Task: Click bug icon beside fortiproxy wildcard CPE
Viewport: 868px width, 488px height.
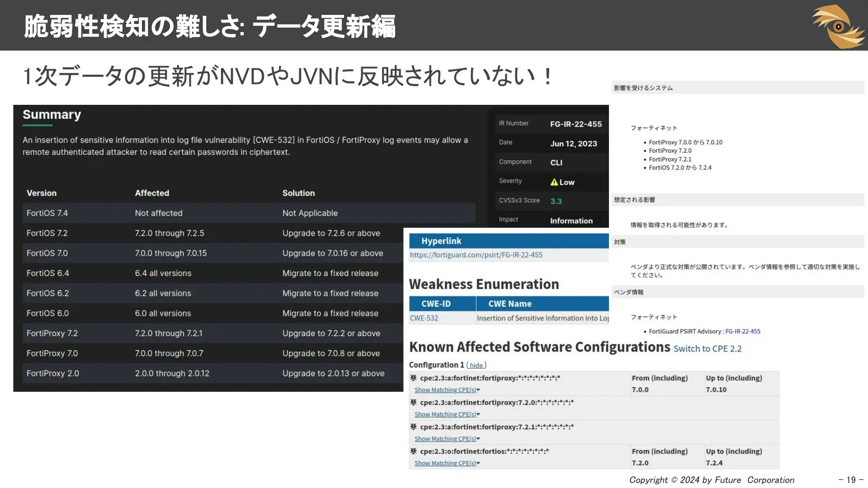Action: click(413, 378)
